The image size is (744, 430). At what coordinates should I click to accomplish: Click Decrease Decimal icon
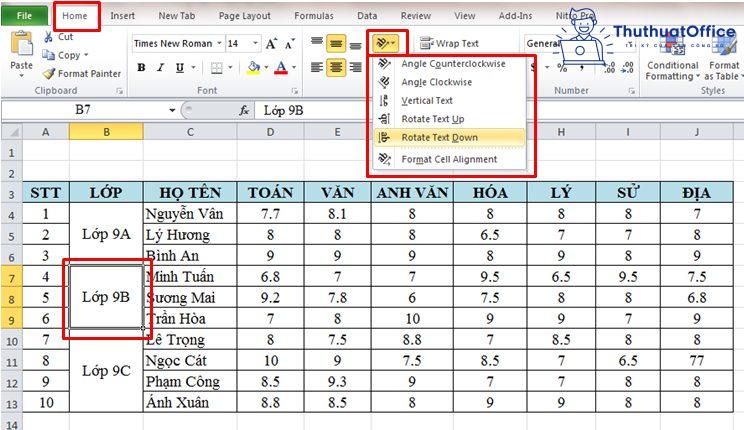pyautogui.click(x=627, y=67)
